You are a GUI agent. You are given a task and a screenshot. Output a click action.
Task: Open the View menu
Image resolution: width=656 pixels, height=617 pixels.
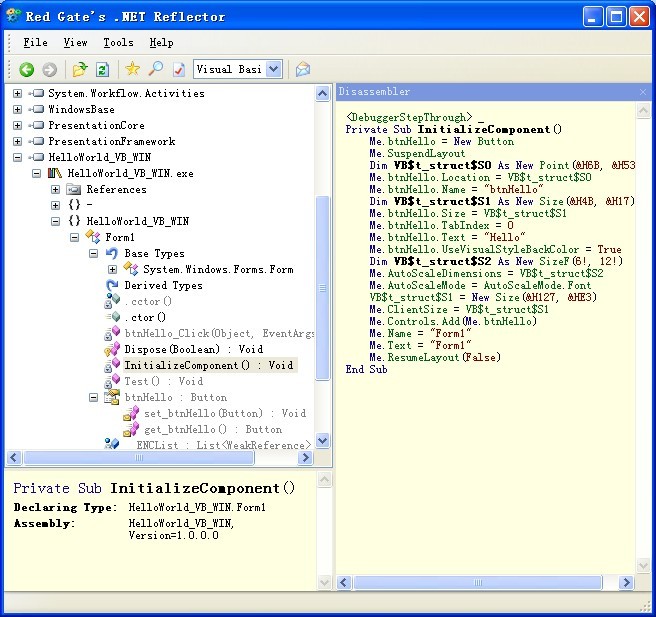[x=75, y=43]
